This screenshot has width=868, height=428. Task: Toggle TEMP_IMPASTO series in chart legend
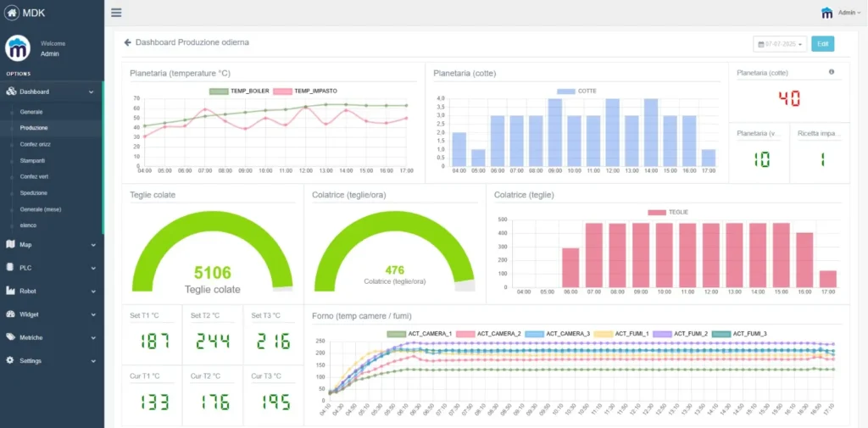[x=282, y=91]
